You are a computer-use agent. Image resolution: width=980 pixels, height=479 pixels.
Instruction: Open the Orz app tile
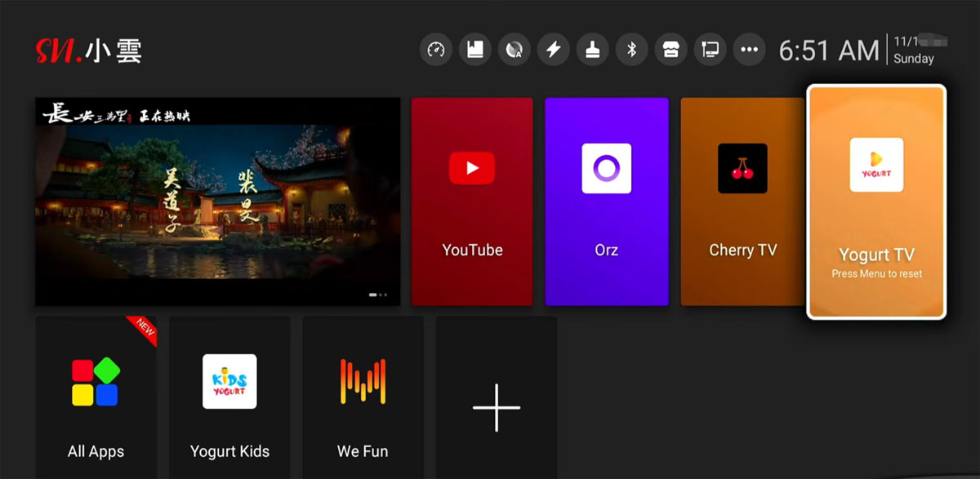tap(607, 202)
